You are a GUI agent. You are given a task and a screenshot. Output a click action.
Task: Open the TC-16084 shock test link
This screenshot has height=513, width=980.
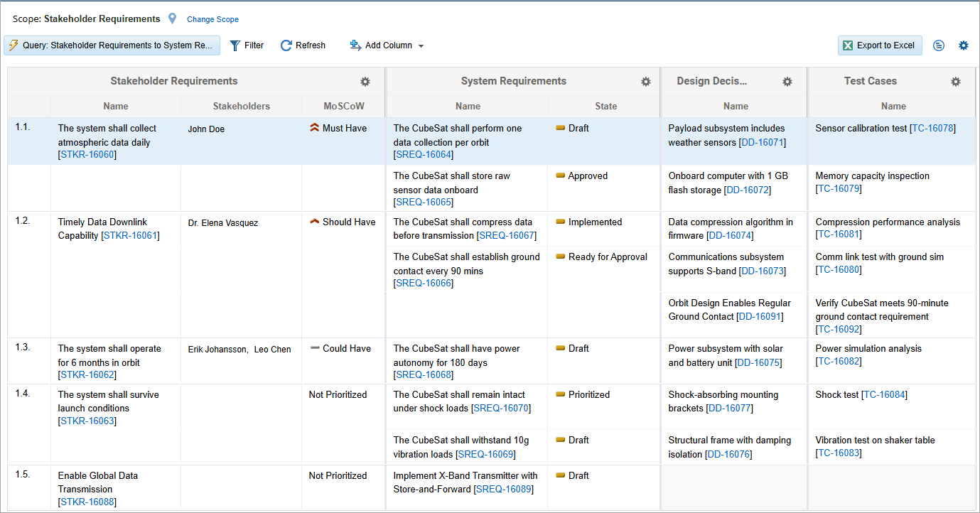point(884,395)
